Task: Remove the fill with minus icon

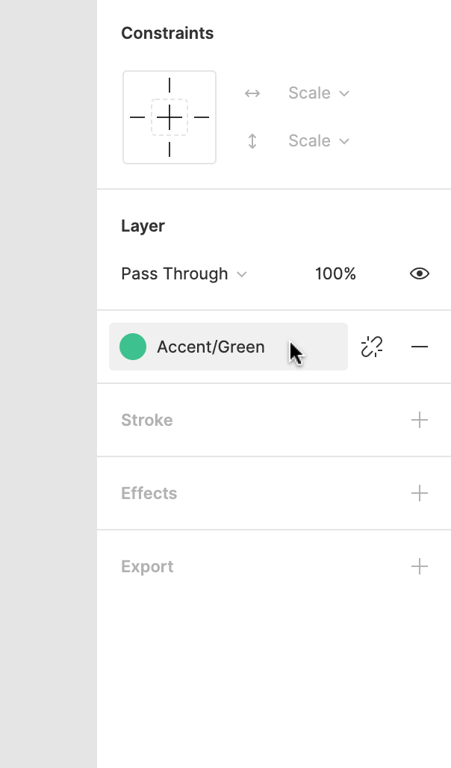Action: pyautogui.click(x=420, y=347)
